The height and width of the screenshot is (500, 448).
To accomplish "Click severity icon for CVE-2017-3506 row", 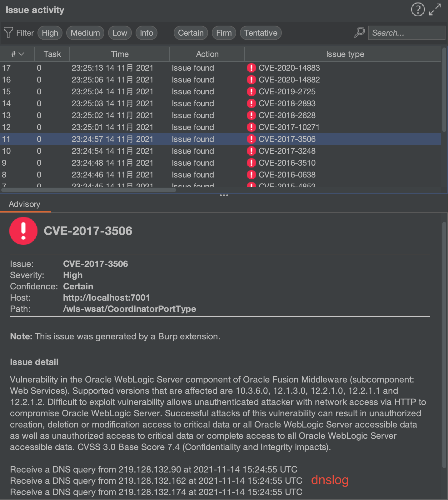I will pos(251,139).
